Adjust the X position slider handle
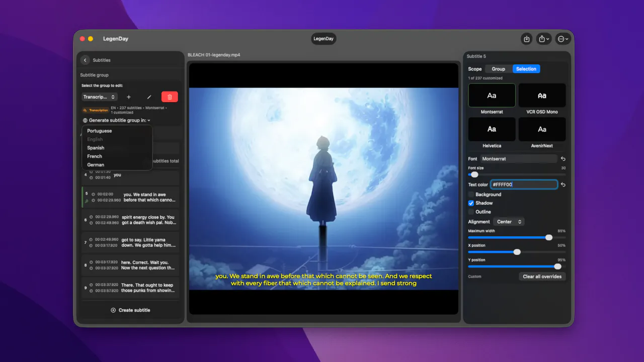 click(517, 252)
